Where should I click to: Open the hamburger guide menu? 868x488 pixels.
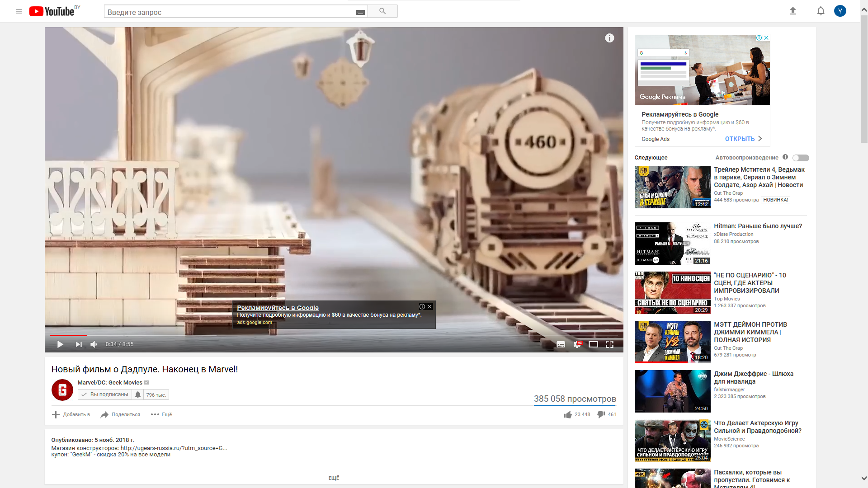(19, 11)
